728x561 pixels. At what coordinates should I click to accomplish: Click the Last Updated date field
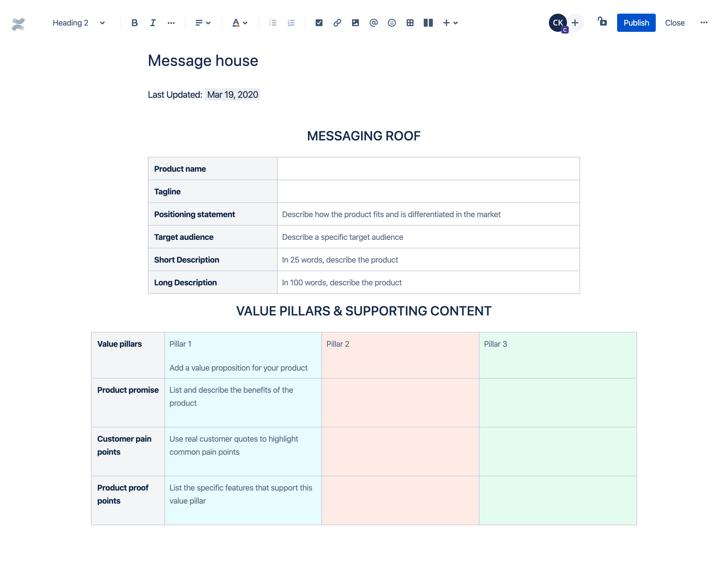click(x=233, y=94)
